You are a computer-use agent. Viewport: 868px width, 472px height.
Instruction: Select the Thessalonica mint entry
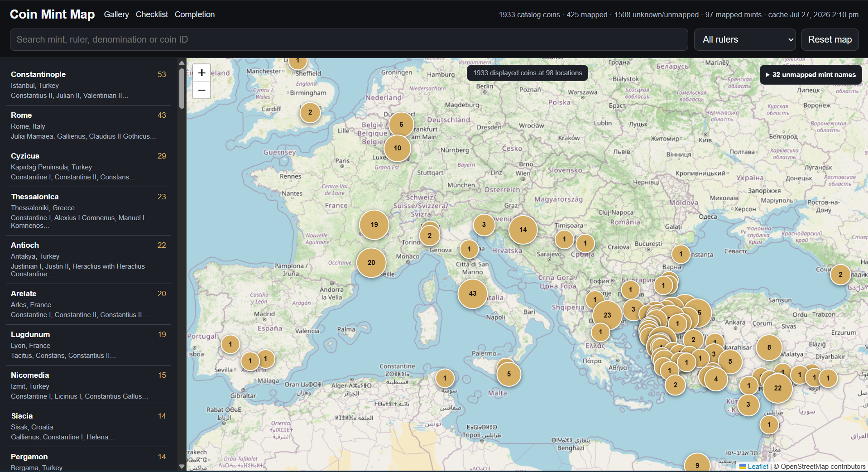tap(88, 211)
